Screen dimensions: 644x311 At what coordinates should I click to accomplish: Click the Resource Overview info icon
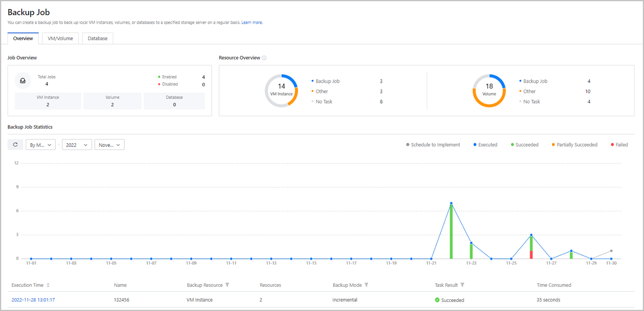[264, 58]
